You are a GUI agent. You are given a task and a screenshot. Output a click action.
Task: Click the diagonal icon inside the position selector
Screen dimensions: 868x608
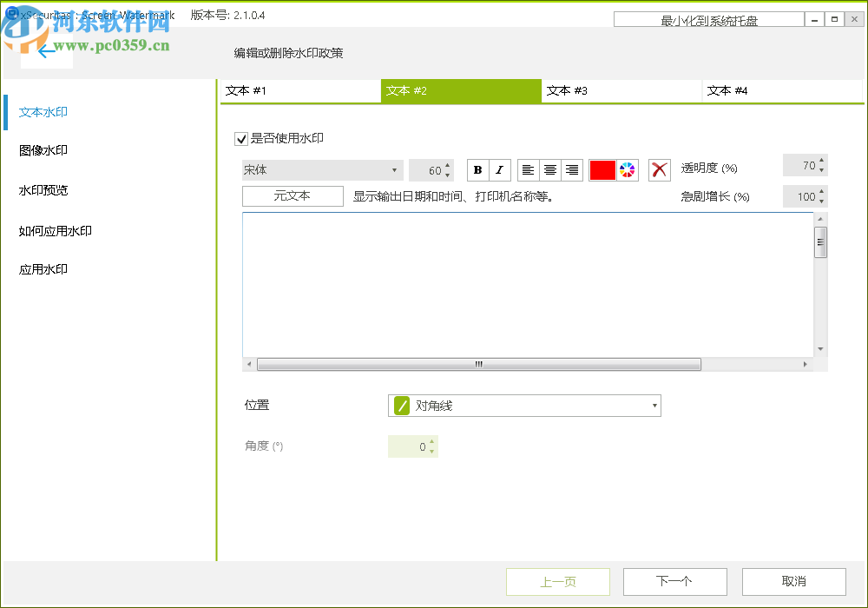click(401, 405)
